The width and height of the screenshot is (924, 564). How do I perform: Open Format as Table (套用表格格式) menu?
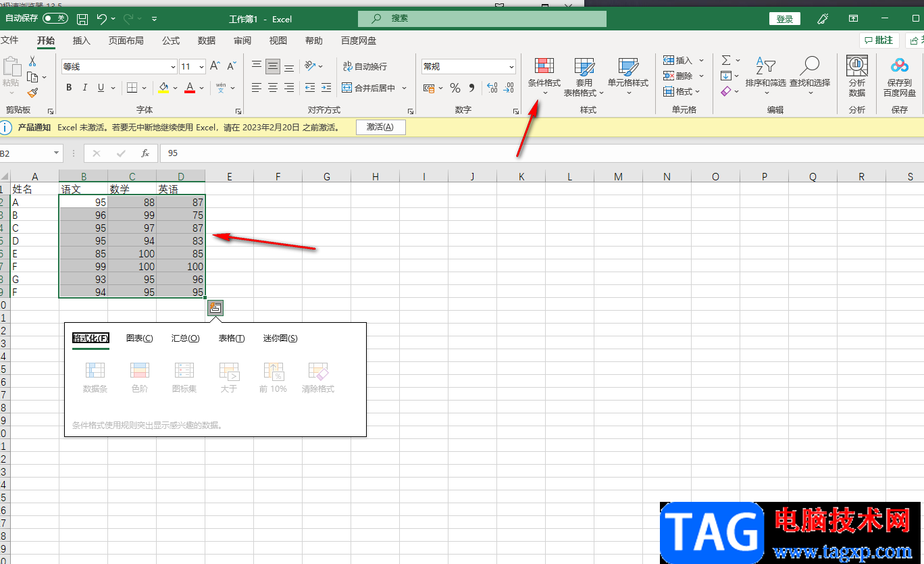point(584,77)
